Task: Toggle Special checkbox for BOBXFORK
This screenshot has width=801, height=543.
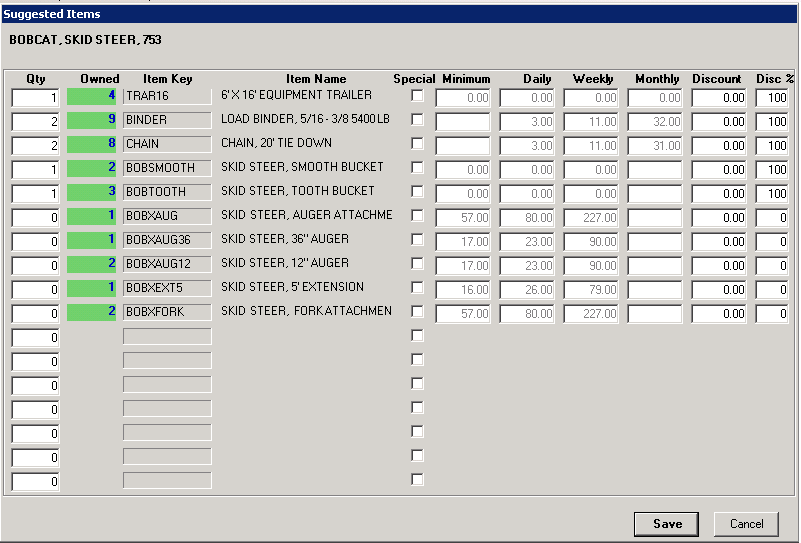Action: pos(417,312)
